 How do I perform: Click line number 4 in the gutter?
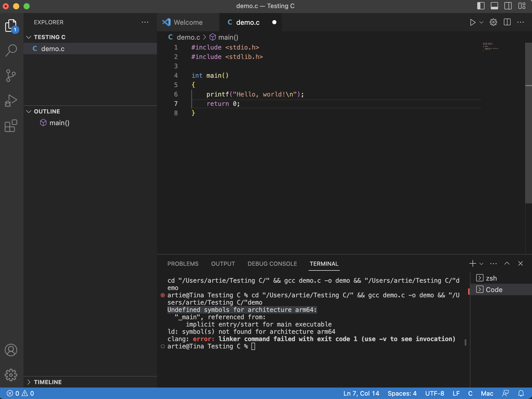pyautogui.click(x=176, y=76)
